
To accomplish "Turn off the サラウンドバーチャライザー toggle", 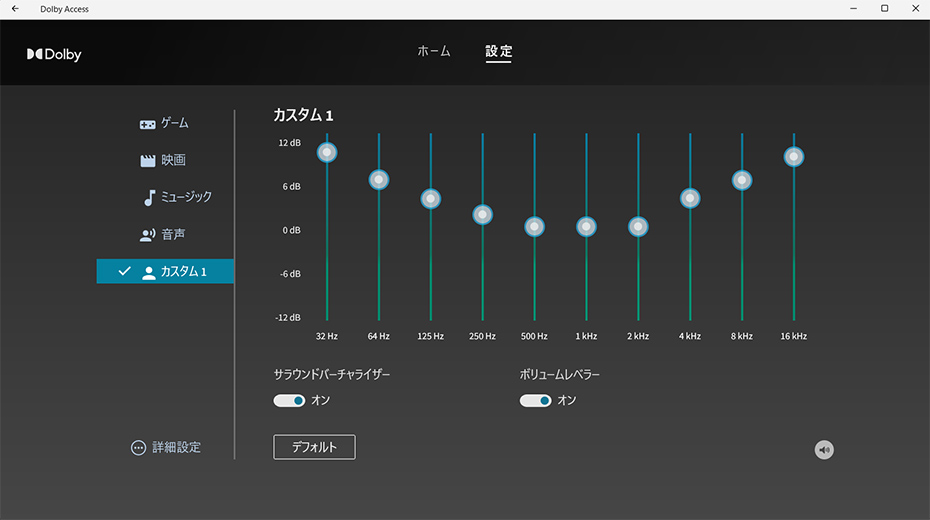I will 289,401.
